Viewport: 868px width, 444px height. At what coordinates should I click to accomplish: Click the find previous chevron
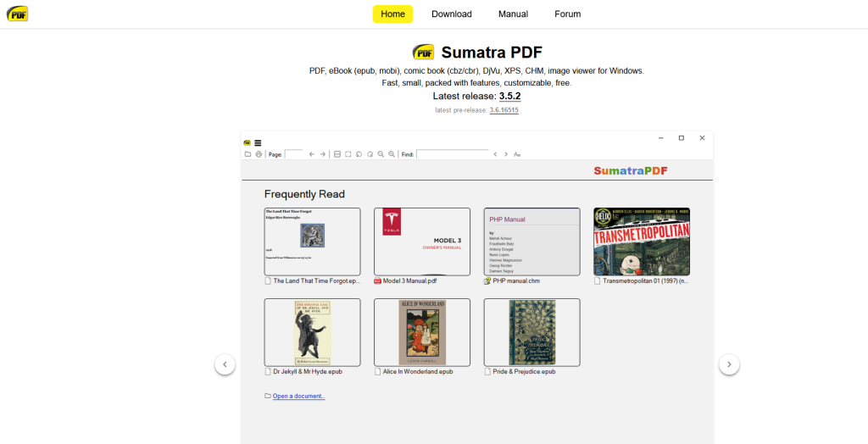click(x=495, y=154)
